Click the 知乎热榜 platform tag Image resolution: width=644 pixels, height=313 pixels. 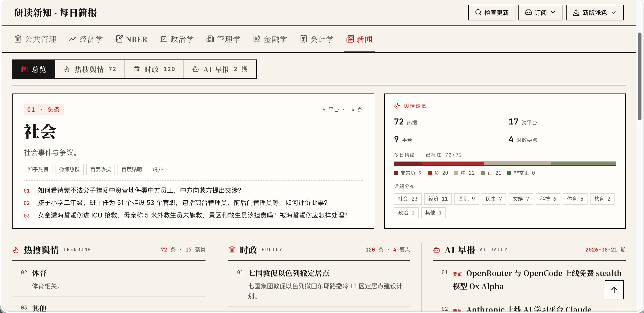pos(38,169)
